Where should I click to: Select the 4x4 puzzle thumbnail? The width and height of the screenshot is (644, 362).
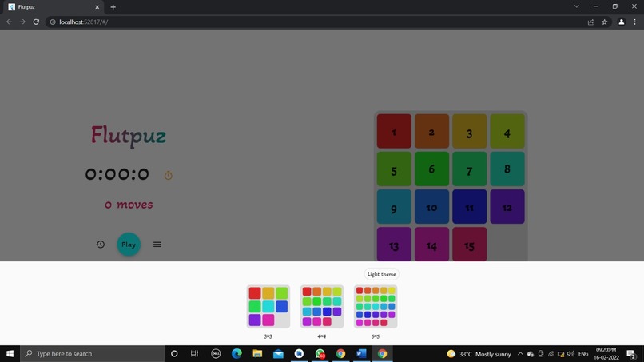[x=321, y=307]
